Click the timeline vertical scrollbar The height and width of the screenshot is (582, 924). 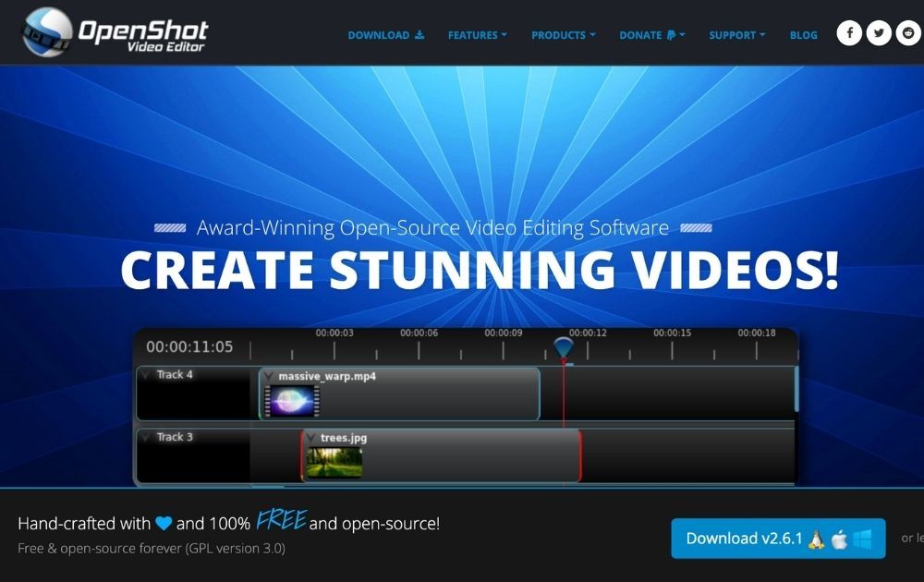click(796, 389)
